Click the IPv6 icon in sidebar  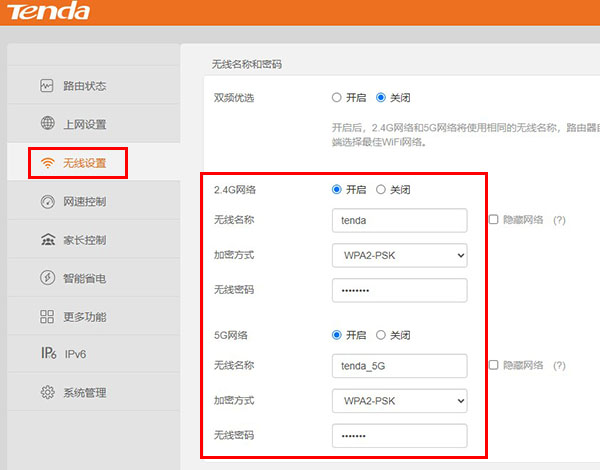[49, 353]
